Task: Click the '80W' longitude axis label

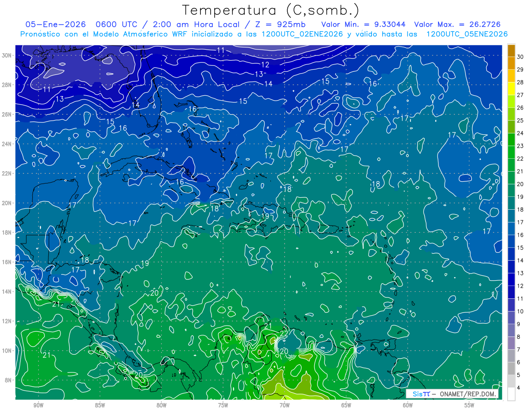Action: 161,406
